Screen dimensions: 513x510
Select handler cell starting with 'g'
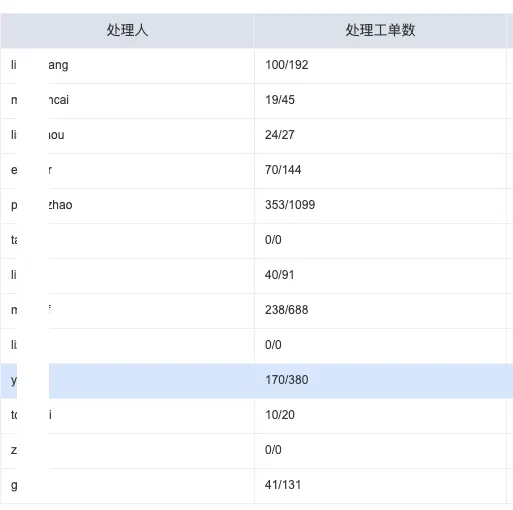pos(127,486)
